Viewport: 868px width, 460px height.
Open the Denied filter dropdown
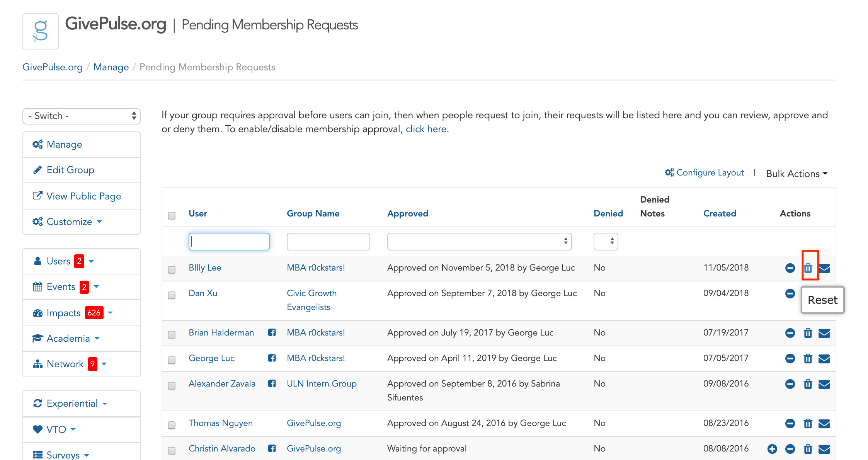[x=606, y=241]
